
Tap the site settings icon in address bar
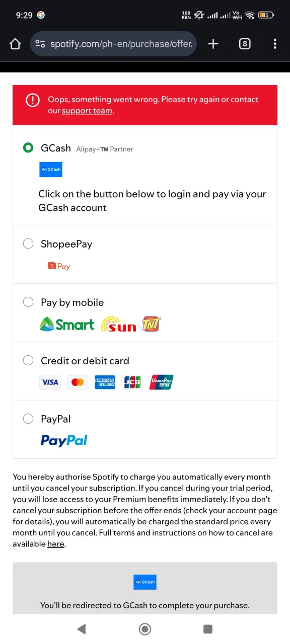tap(40, 44)
